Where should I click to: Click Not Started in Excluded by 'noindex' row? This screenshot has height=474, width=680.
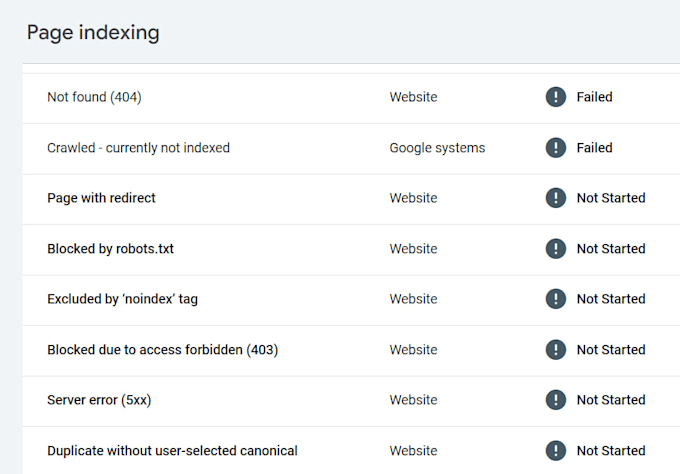click(611, 299)
